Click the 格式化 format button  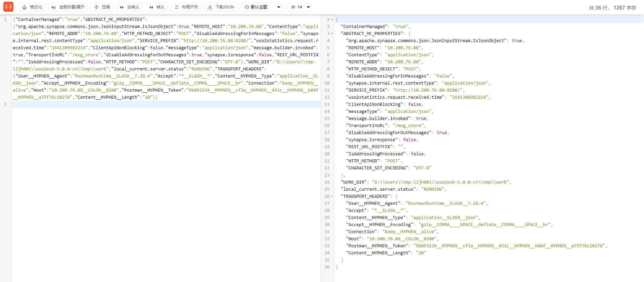pyautogui.click(x=32, y=7)
